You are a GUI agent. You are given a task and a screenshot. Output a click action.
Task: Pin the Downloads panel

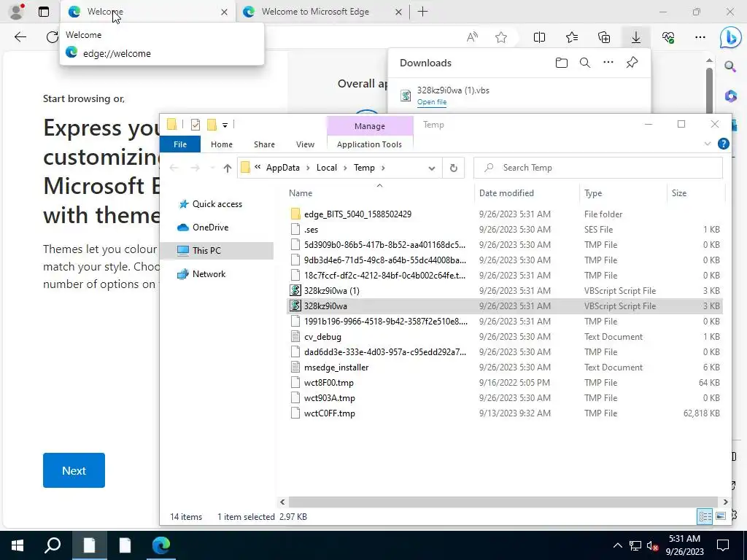pos(632,63)
